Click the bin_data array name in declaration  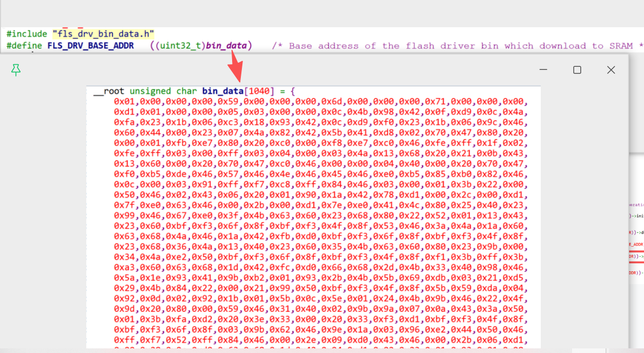(222, 91)
